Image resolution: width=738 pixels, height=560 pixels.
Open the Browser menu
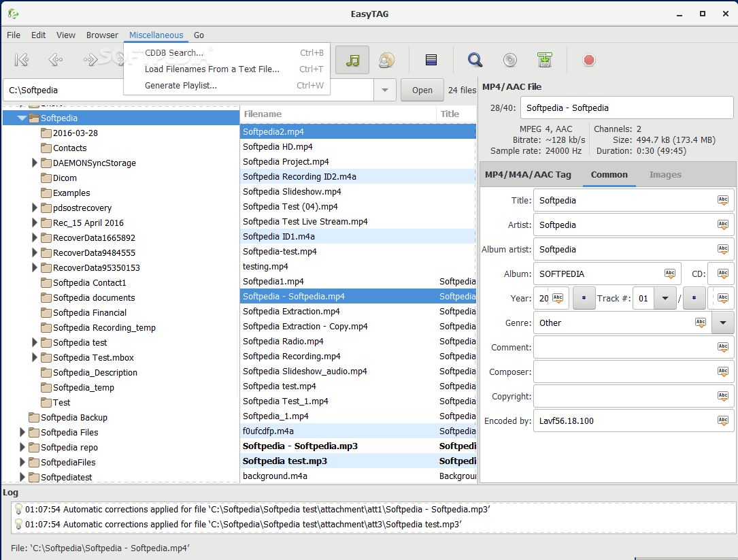point(102,35)
